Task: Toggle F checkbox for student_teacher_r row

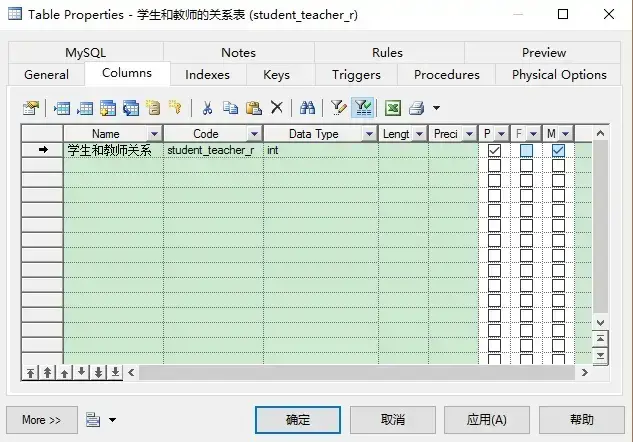Action: (526, 151)
